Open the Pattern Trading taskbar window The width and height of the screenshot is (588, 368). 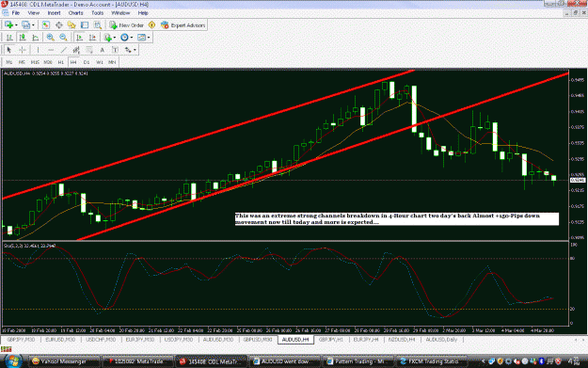[x=358, y=361]
